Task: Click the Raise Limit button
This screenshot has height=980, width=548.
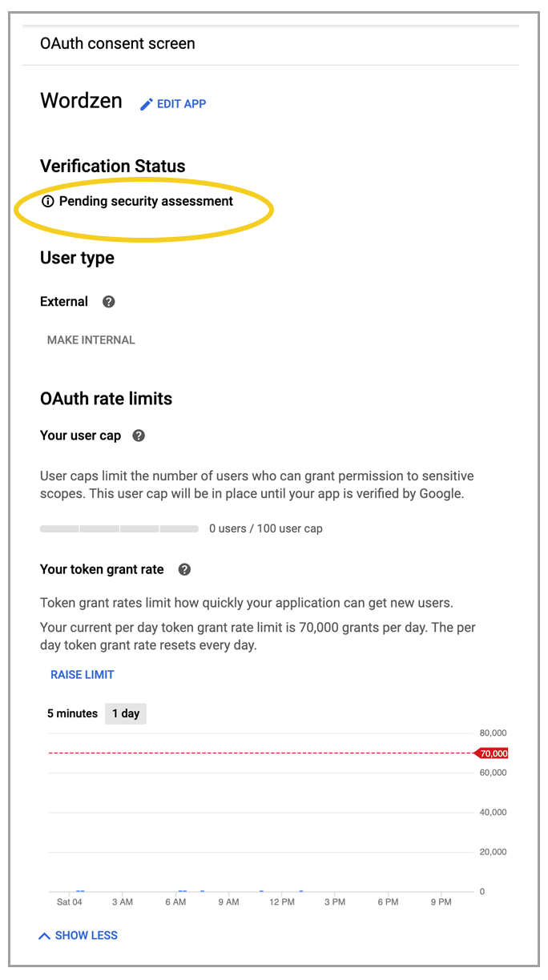Action: 83,674
